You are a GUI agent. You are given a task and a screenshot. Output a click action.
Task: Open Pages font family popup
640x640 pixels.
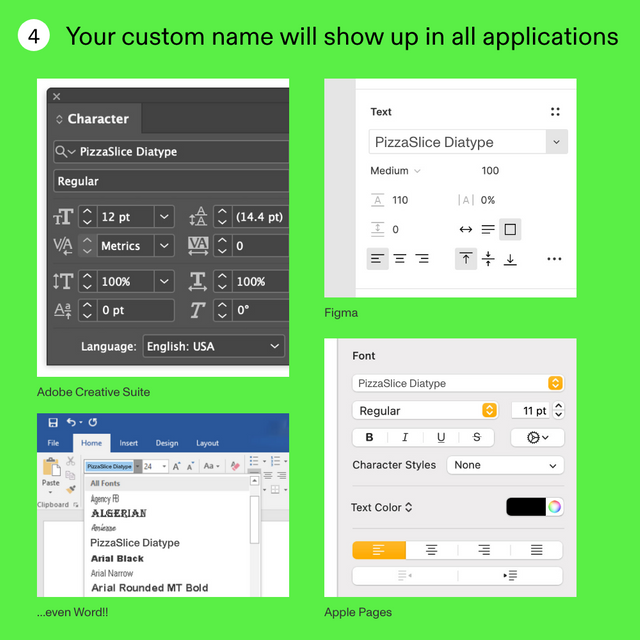click(x=458, y=383)
